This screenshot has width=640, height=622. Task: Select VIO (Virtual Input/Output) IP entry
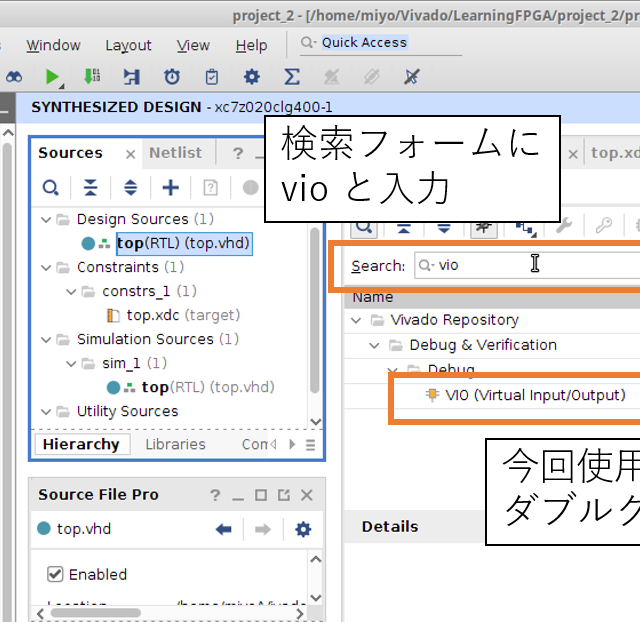point(535,395)
